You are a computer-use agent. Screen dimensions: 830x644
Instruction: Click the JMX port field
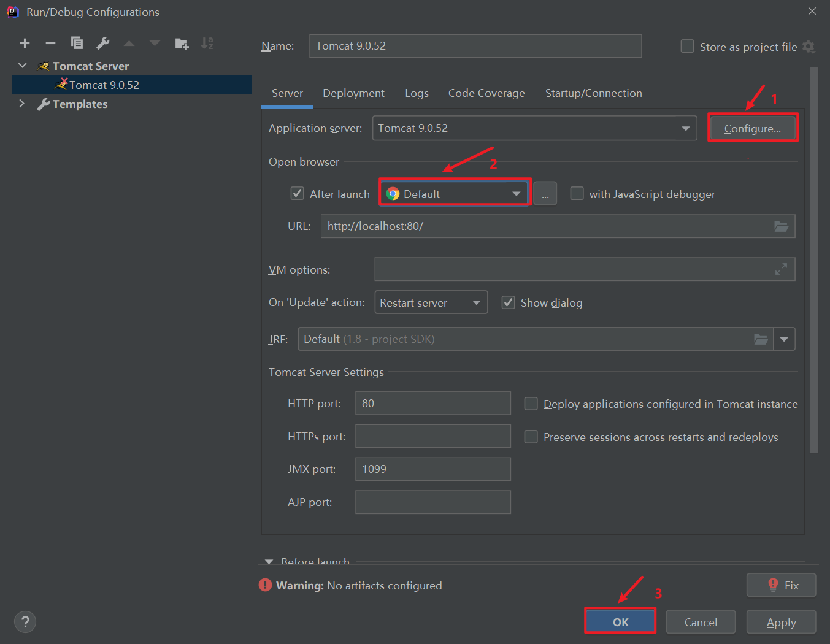click(x=433, y=469)
